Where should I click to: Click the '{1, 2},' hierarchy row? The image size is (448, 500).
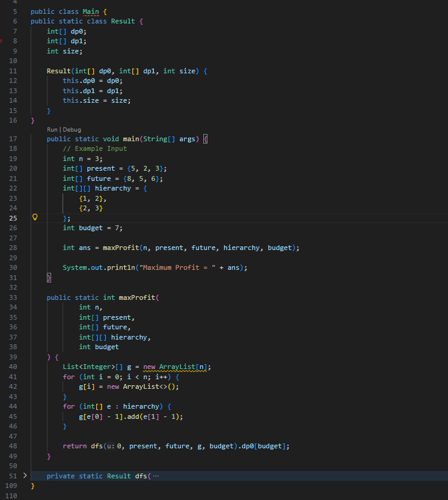pos(93,199)
